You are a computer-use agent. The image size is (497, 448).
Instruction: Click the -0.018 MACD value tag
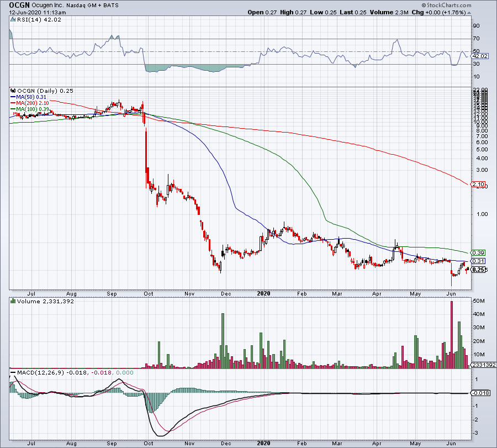(479, 393)
